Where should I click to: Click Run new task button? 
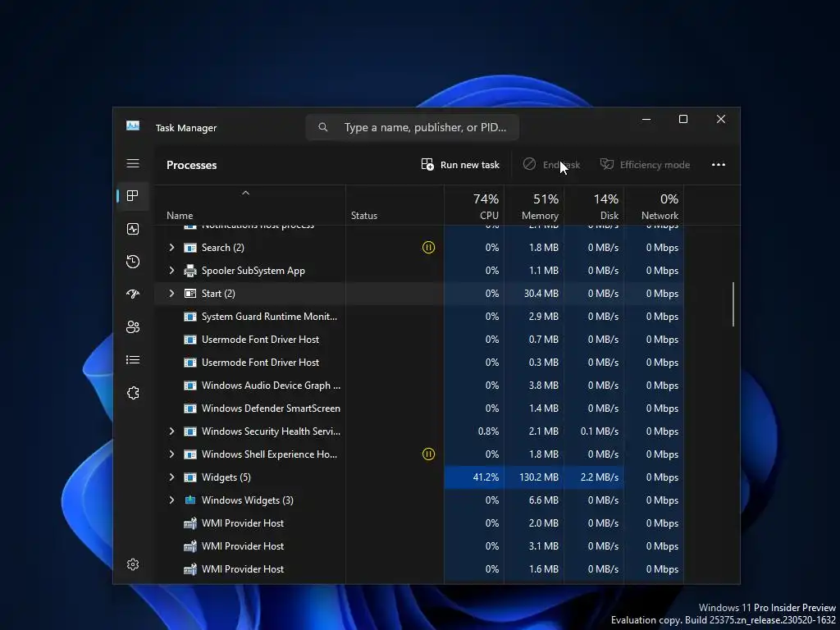pos(460,164)
